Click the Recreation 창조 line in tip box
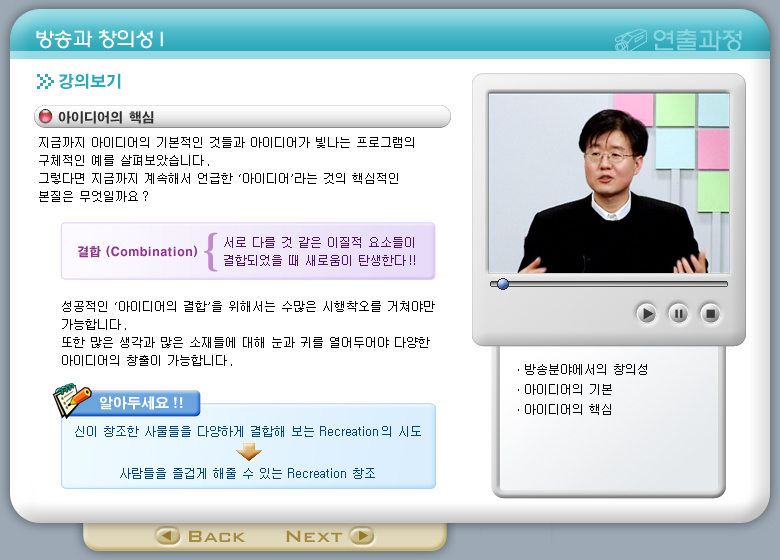The image size is (780, 560). (x=248, y=473)
